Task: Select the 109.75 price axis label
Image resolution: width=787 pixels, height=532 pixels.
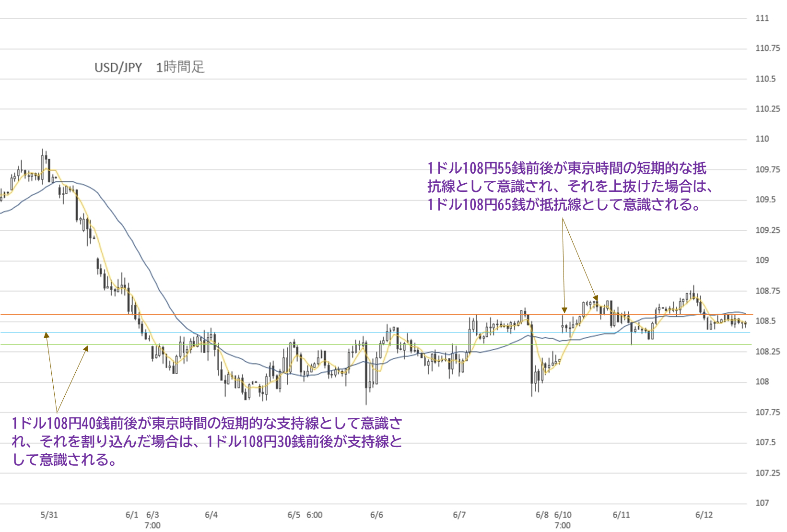Action: (768, 169)
